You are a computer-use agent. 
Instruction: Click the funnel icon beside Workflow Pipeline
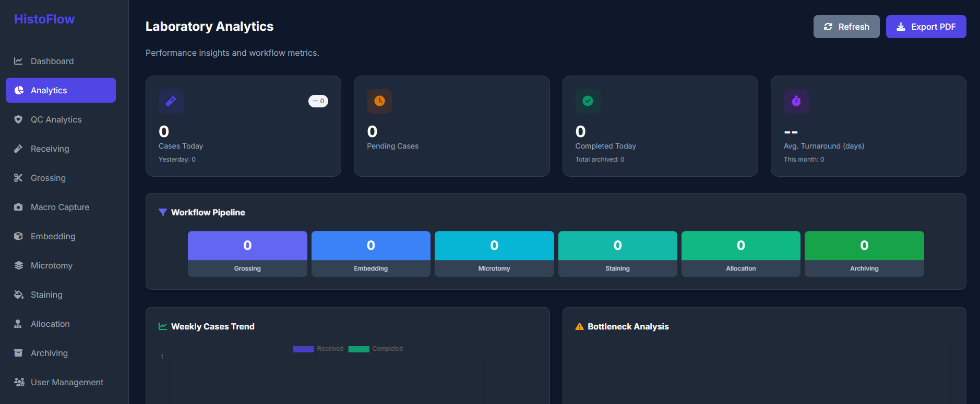pyautogui.click(x=163, y=212)
